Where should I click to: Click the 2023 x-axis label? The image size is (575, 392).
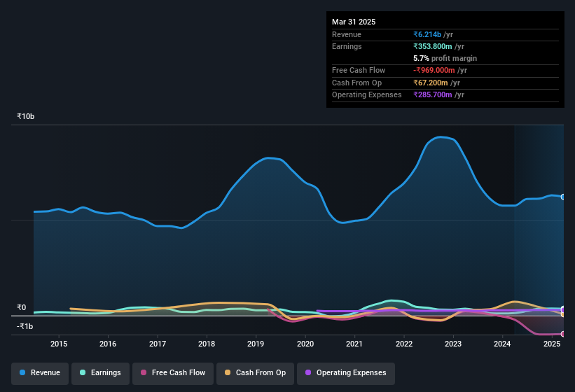(x=453, y=344)
